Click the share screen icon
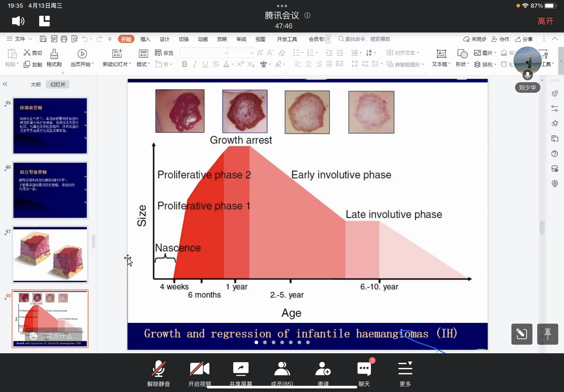The image size is (564, 392). (241, 369)
